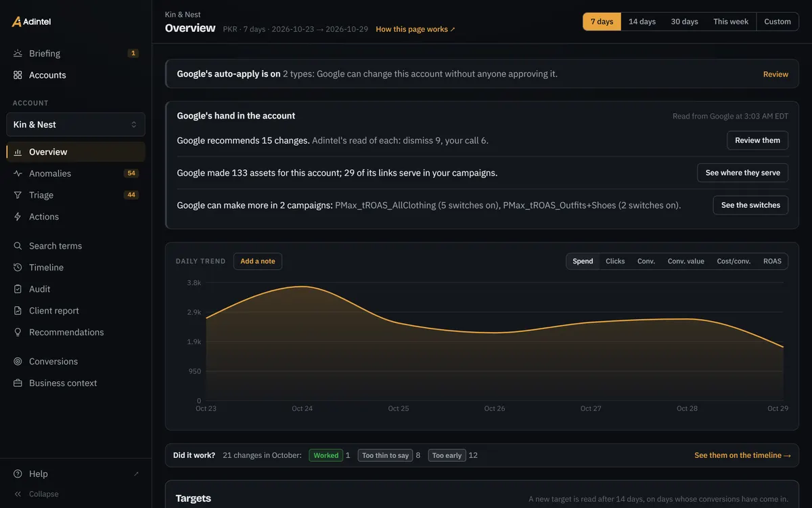Open Recommendations in the sidebar

tap(76, 333)
